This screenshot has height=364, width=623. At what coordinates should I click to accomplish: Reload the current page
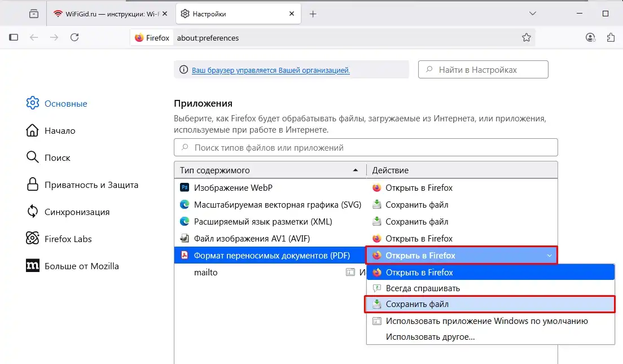[75, 37]
